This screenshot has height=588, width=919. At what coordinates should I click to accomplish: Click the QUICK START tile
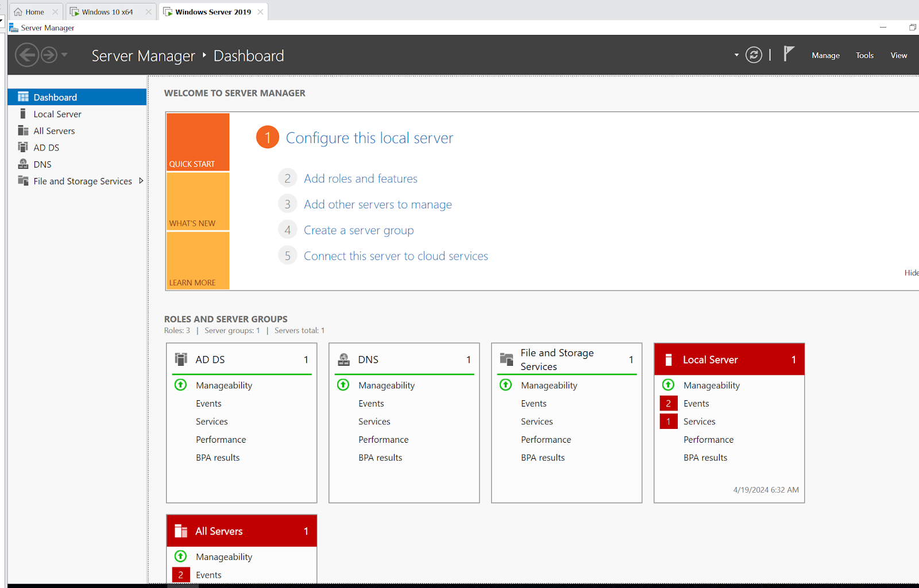198,142
